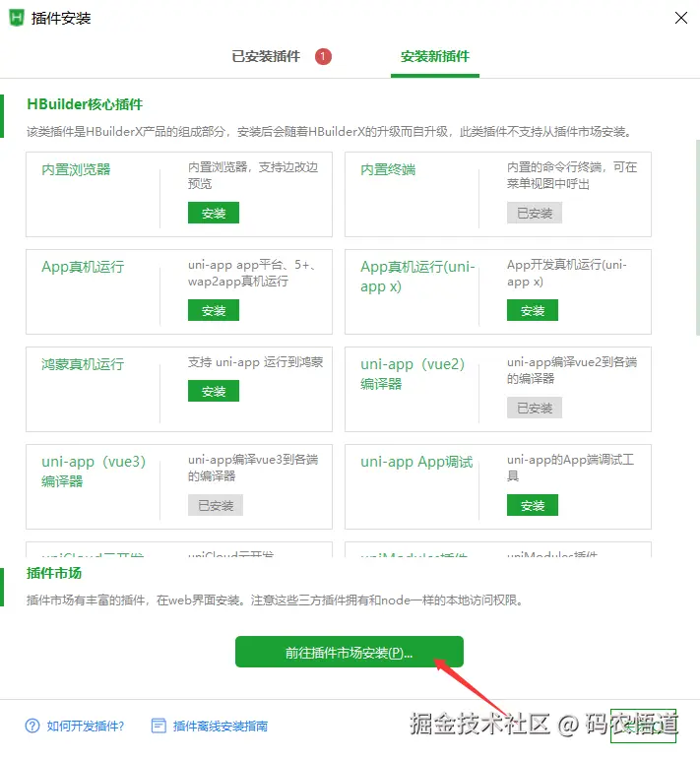Click the question mark help icon
Viewport: 700px width, 758px height.
[x=32, y=726]
